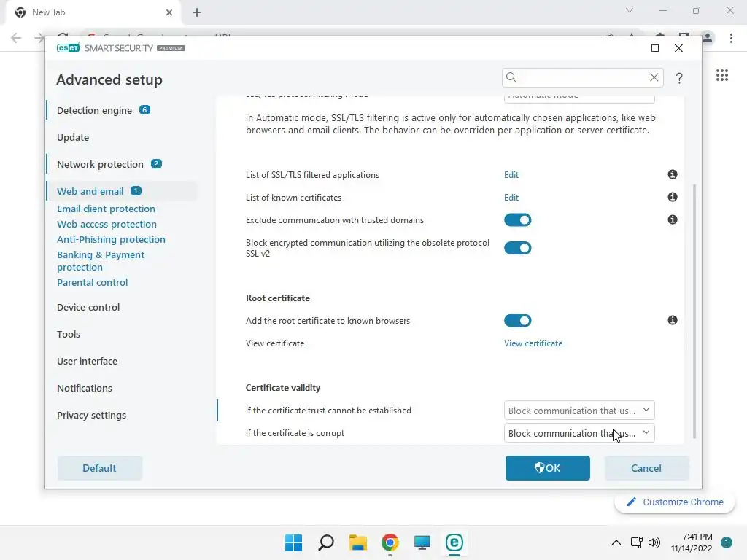The image size is (747, 560).
Task: Select Web and email in the sidebar
Action: [x=90, y=192]
